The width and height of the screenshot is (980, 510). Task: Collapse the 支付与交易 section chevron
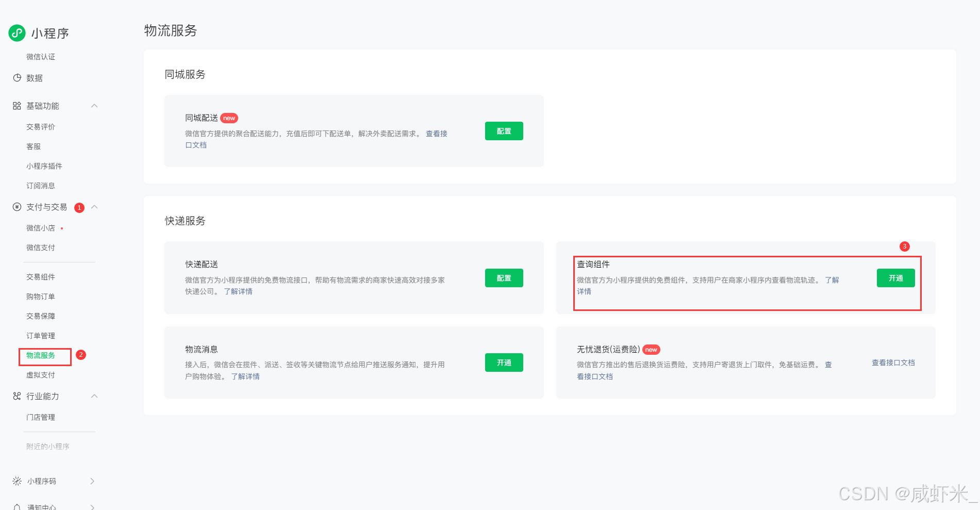click(x=94, y=207)
